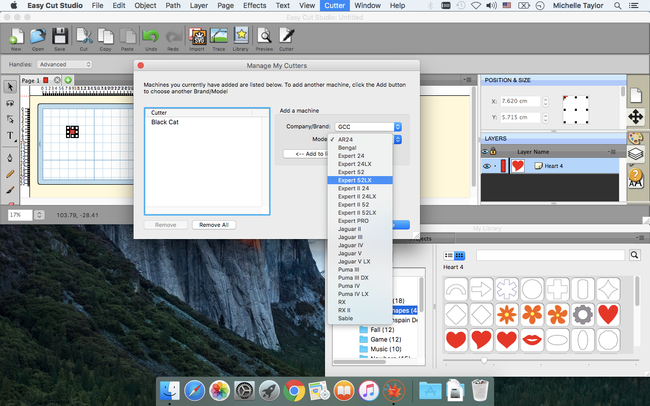Open the Fall (12) library folder

pos(377,330)
